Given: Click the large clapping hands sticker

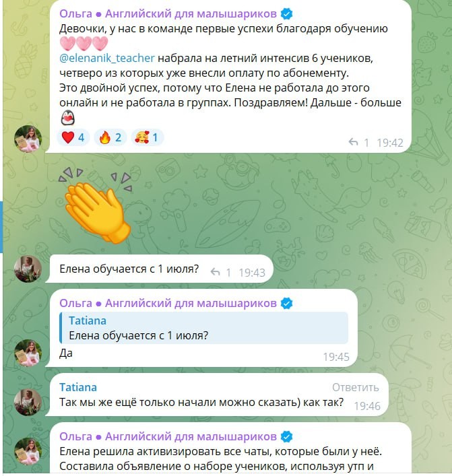Looking at the screenshot, I should [96, 205].
